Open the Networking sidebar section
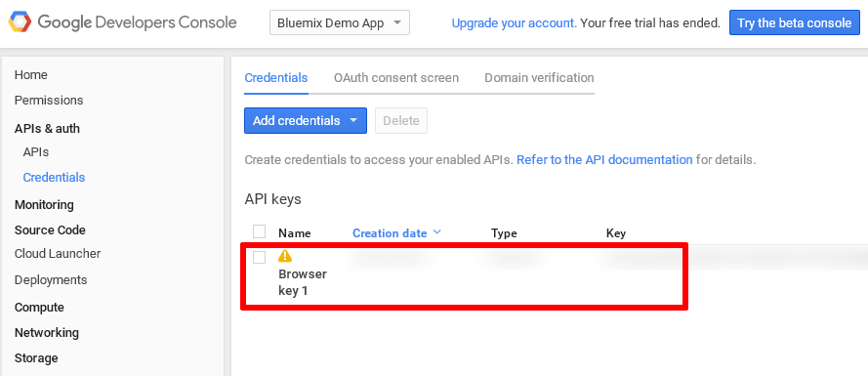This screenshot has height=376, width=868. click(47, 333)
